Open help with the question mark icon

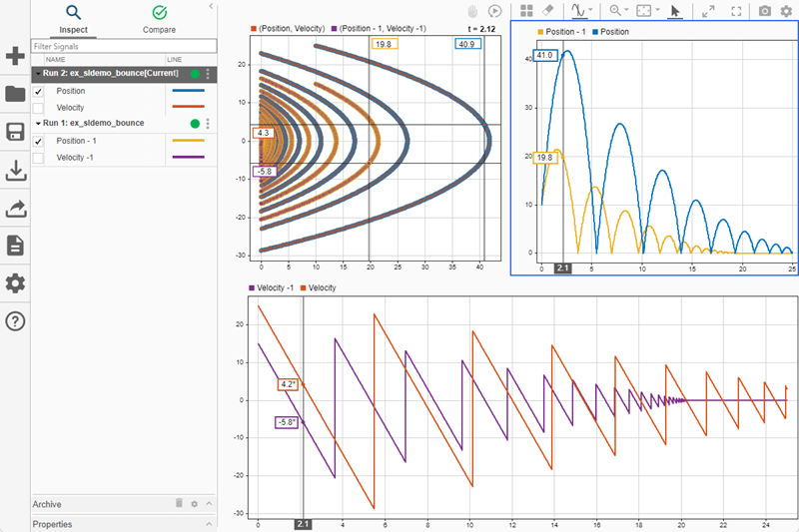click(x=15, y=321)
